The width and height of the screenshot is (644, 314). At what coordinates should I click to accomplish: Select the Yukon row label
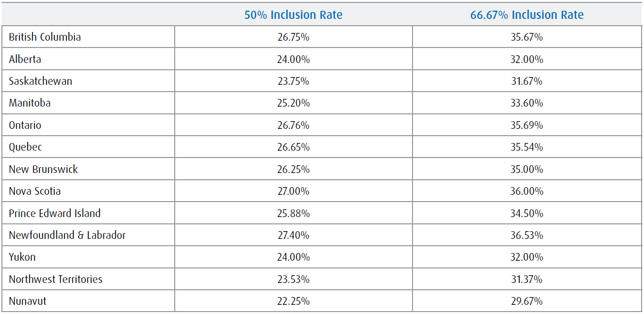click(x=22, y=257)
